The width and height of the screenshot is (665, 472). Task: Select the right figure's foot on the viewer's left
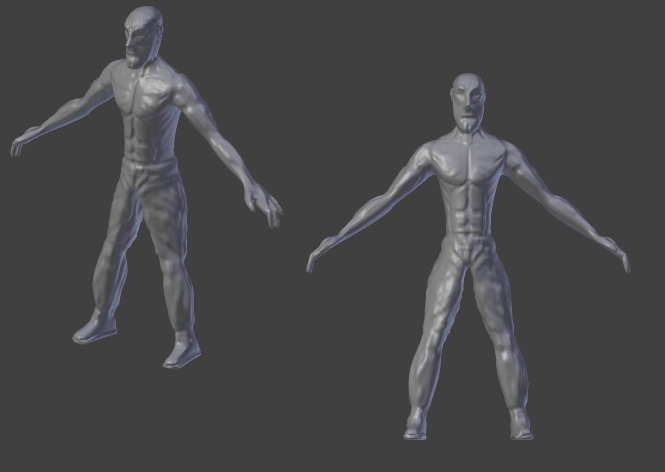[416, 423]
